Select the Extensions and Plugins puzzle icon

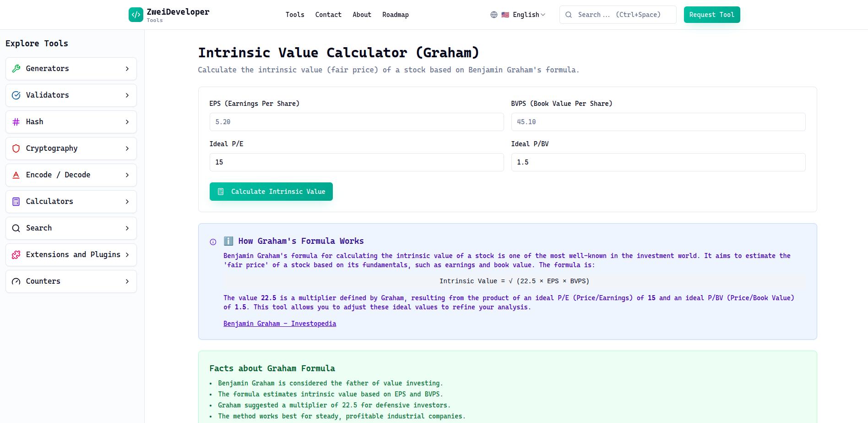pos(16,254)
